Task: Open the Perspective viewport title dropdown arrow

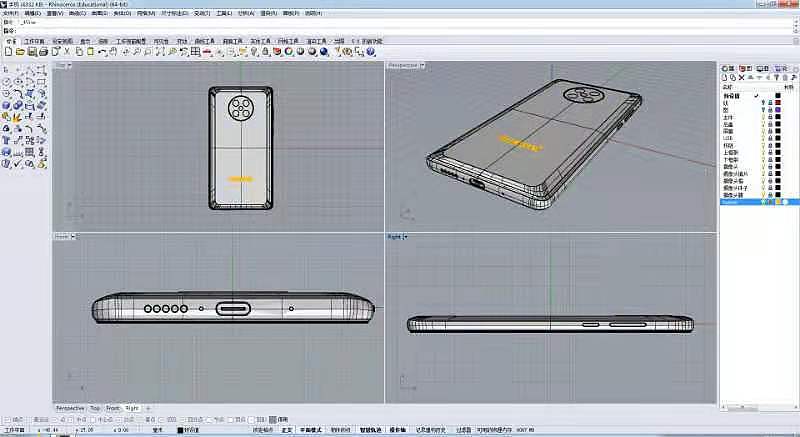Action: click(422, 66)
